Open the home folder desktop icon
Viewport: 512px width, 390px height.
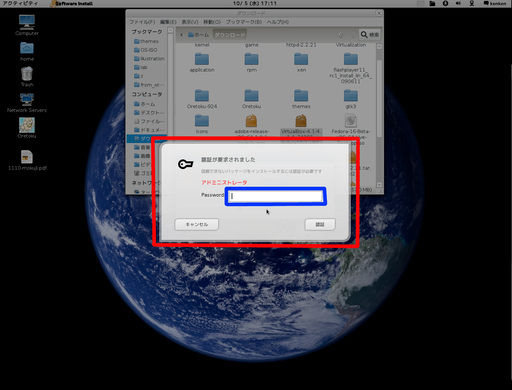[27, 52]
